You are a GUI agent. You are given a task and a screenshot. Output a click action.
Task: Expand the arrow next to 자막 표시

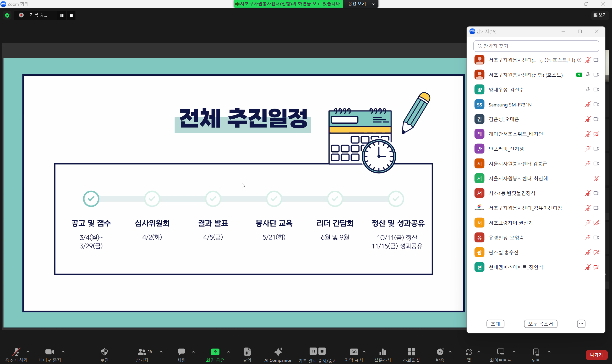(364, 352)
